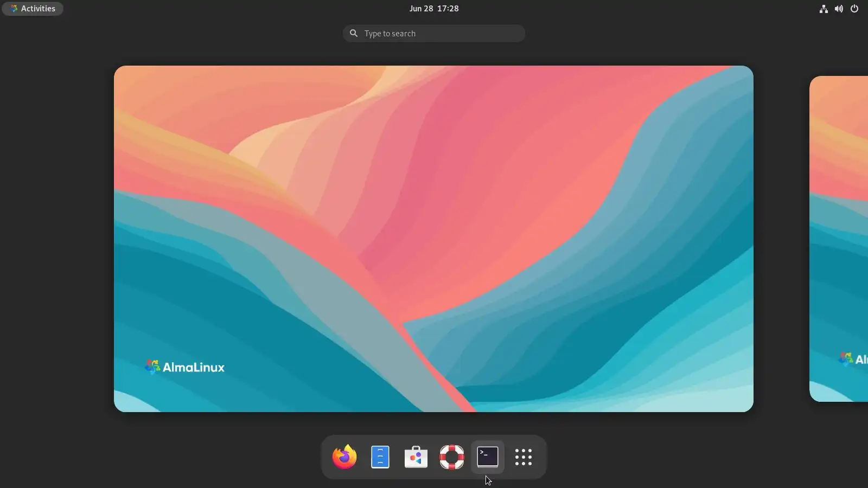Click the network status icon
Viewport: 868px width, 488px height.
tap(824, 9)
